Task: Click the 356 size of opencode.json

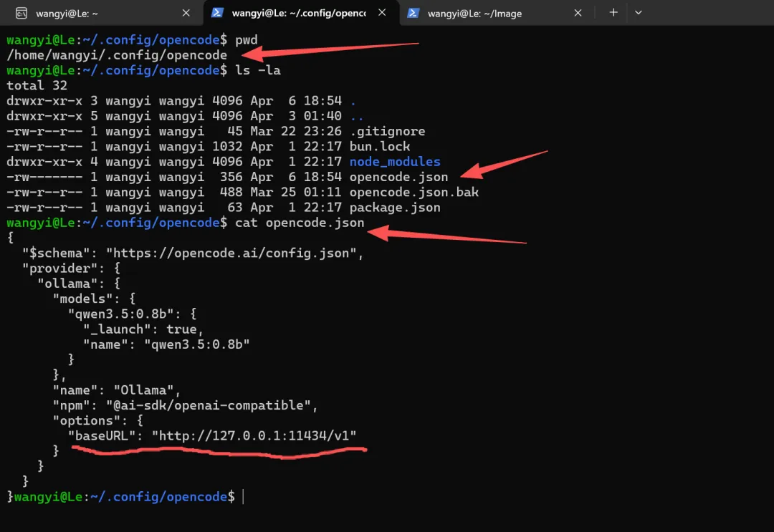Action: (x=231, y=177)
